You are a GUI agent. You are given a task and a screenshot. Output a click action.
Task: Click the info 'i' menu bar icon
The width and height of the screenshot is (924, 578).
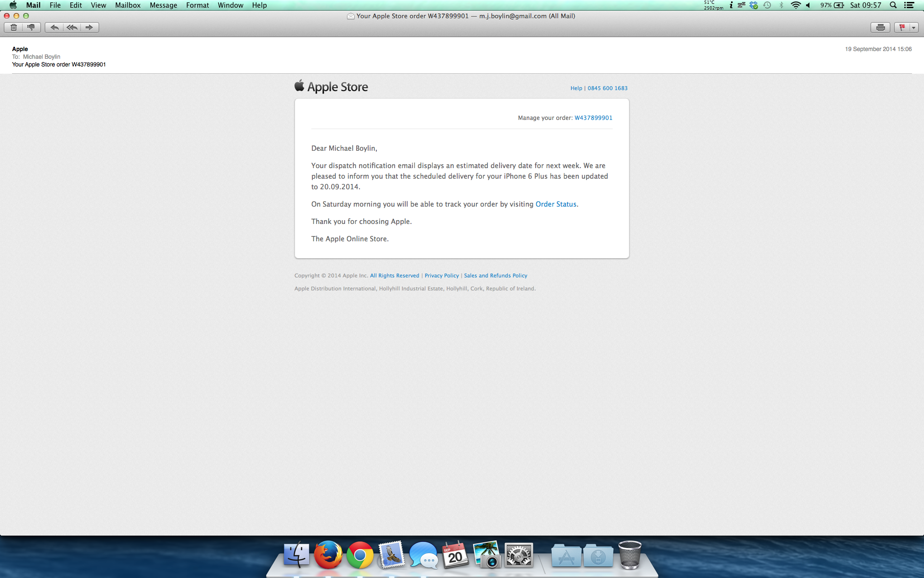[x=731, y=5]
